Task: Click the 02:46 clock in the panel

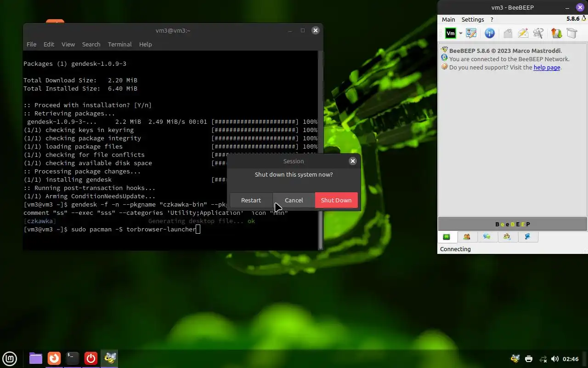Action: click(571, 359)
